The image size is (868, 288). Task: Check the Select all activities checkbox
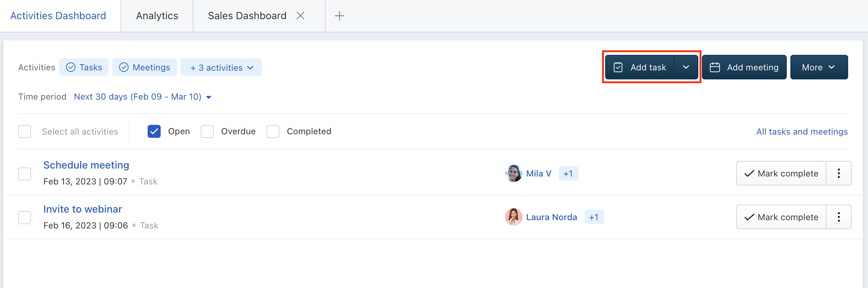pyautogui.click(x=25, y=131)
